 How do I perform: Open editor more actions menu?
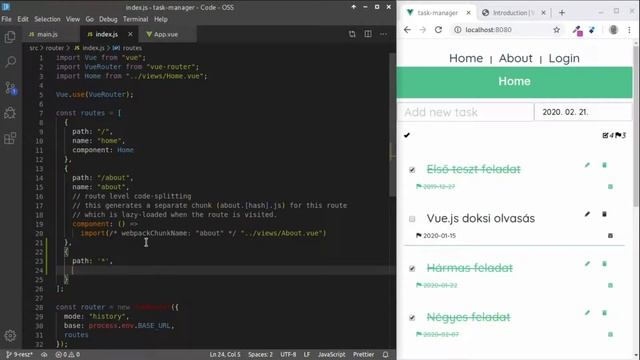coord(383,34)
